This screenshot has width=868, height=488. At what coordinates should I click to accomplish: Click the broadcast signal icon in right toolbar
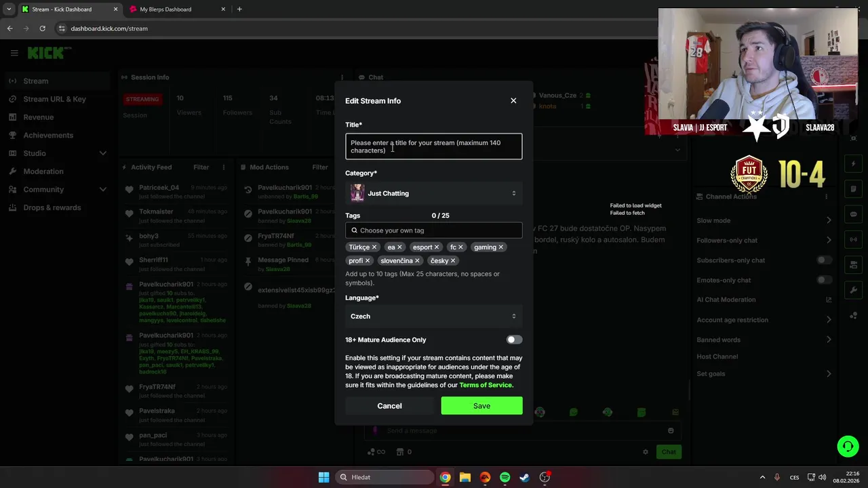click(x=853, y=239)
